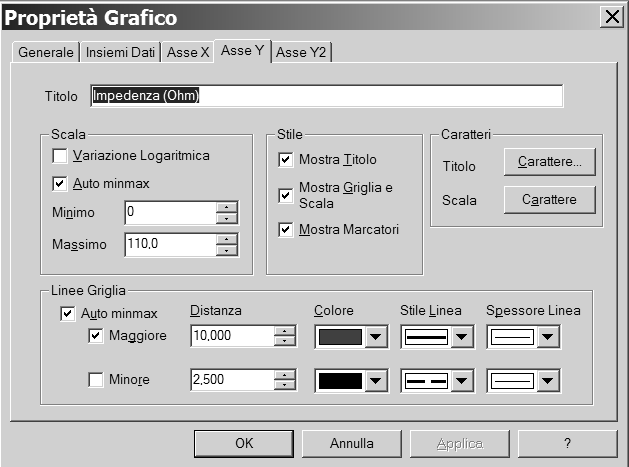Screen dimensions: 629x467
Task: Confirm with the OK button
Action: (244, 444)
